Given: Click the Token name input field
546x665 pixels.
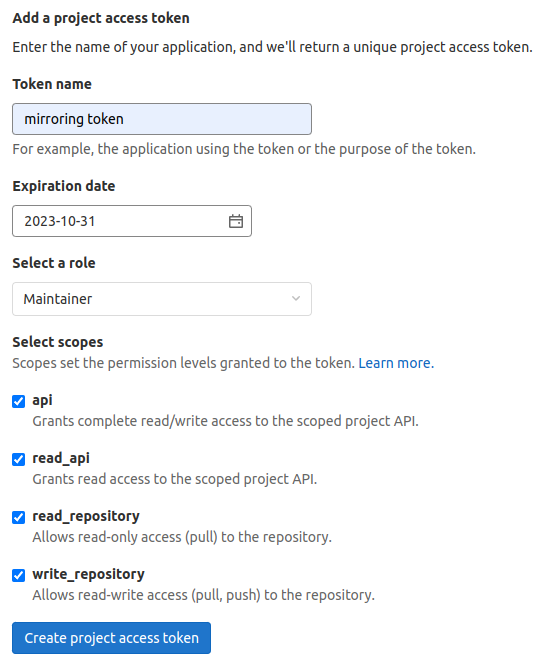Looking at the screenshot, I should [162, 119].
